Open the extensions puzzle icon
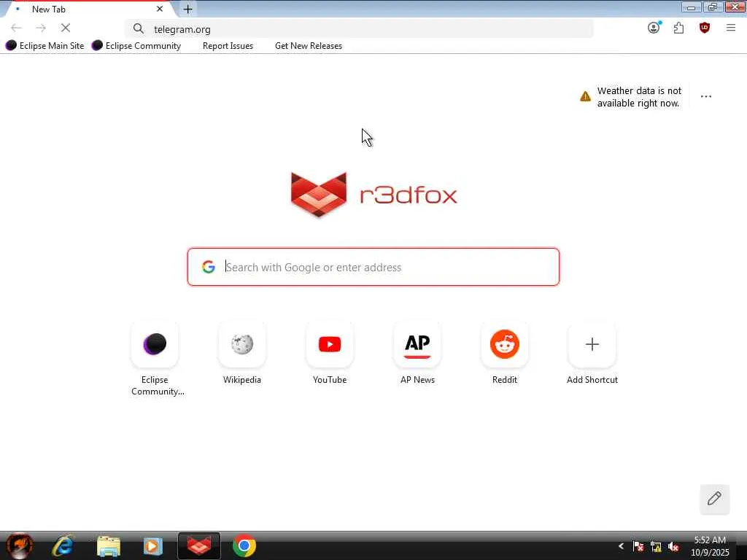 click(x=679, y=28)
